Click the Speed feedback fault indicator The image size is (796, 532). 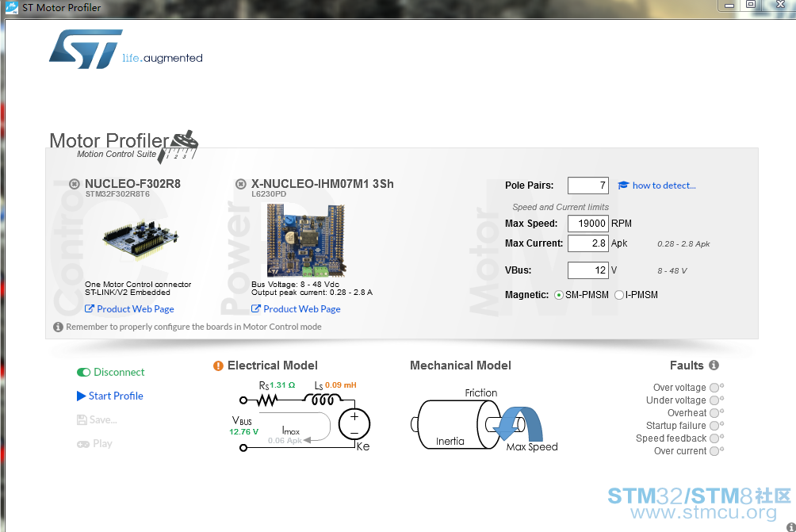[715, 438]
